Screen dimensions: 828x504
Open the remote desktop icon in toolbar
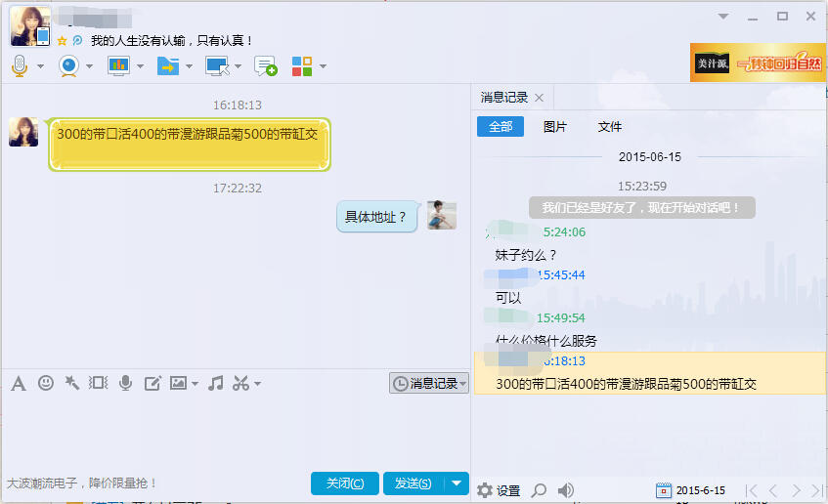(x=216, y=66)
